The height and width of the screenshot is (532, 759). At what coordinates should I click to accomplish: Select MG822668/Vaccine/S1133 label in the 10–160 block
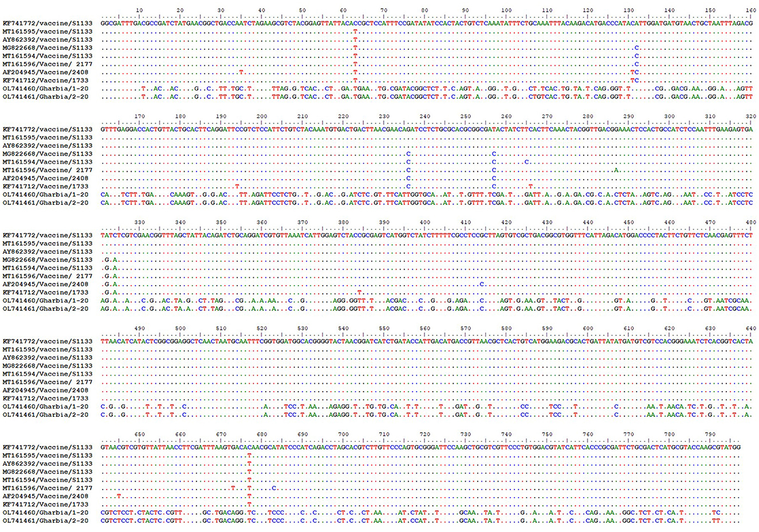tap(48, 48)
